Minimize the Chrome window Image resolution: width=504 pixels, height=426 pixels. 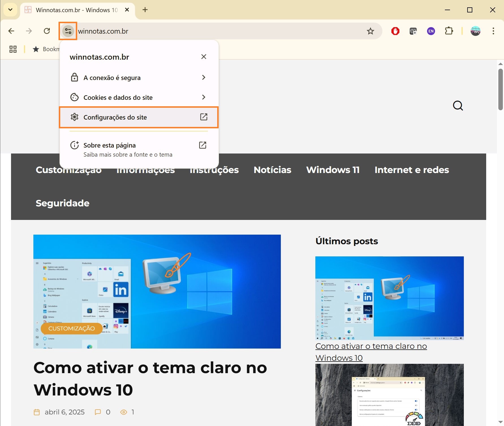[x=447, y=10]
